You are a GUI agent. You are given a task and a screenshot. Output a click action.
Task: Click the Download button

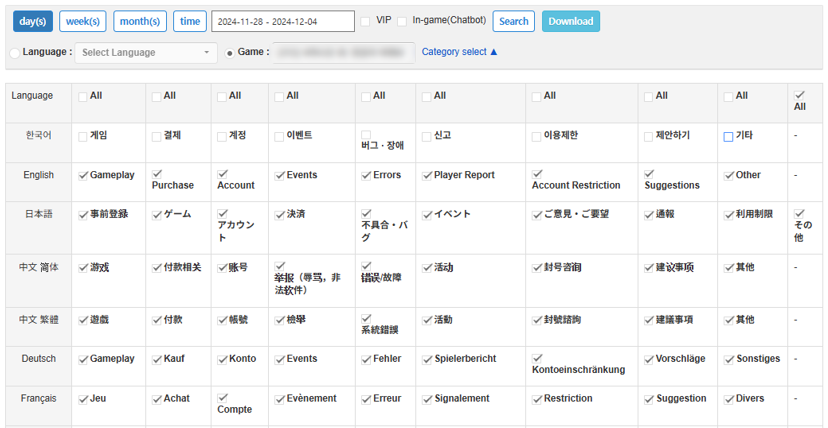click(x=571, y=21)
